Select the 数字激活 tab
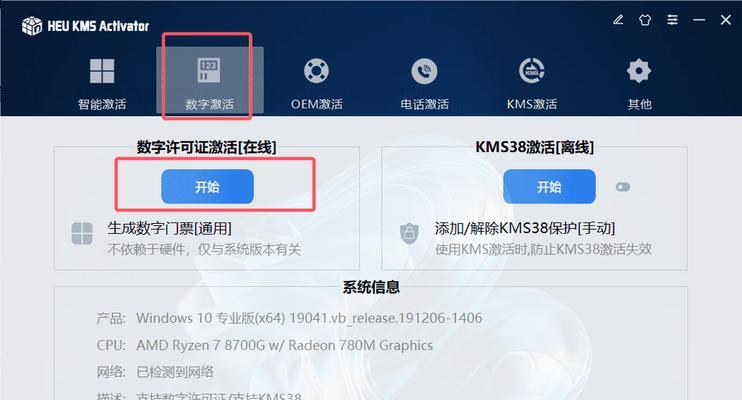The height and width of the screenshot is (400, 742). pyautogui.click(x=210, y=80)
